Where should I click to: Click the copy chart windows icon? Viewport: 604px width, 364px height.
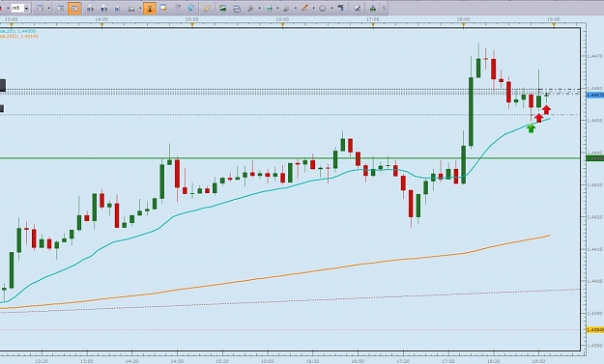pos(237,8)
